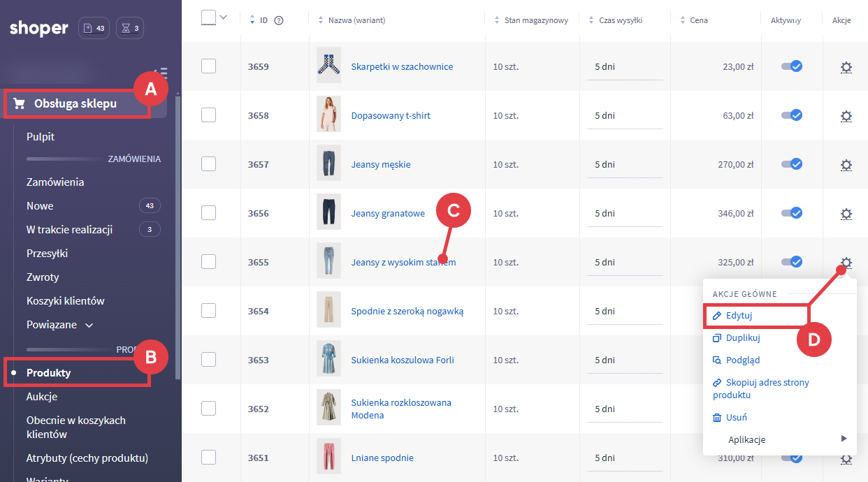Image resolution: width=868 pixels, height=482 pixels.
Task: Open Koszyki klientów in the sidebar
Action: pyautogui.click(x=66, y=301)
